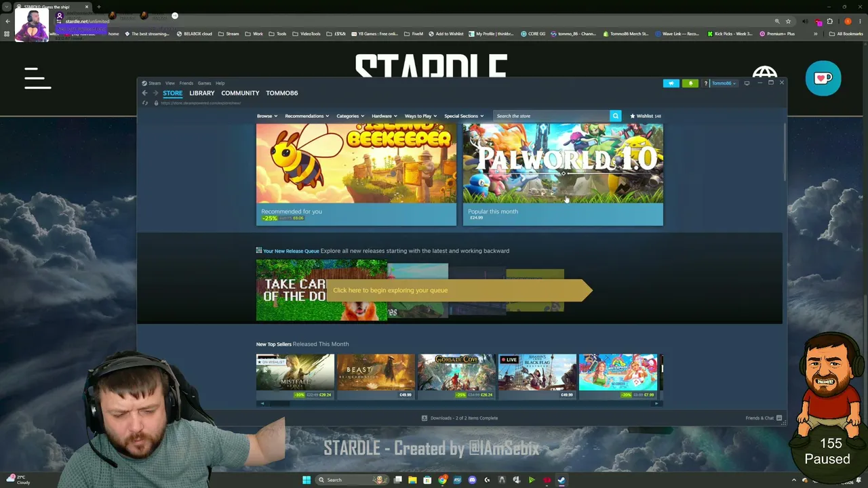Click the Steam store page vertical scrollbar

pyautogui.click(x=785, y=152)
